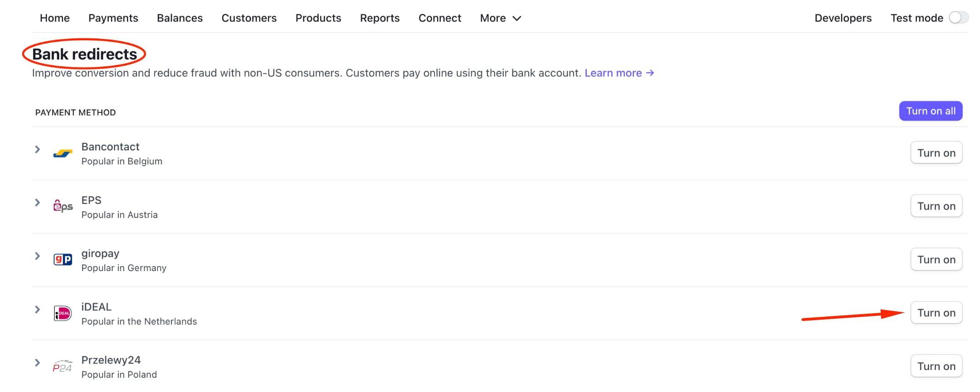Screen dimensions: 980x392
Task: Open the Developers page
Action: [843, 18]
